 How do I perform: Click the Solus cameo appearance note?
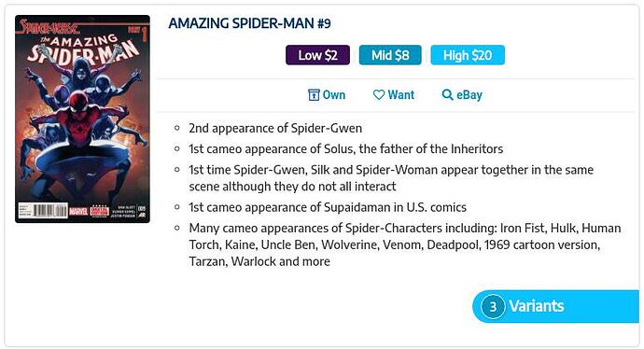(x=346, y=148)
